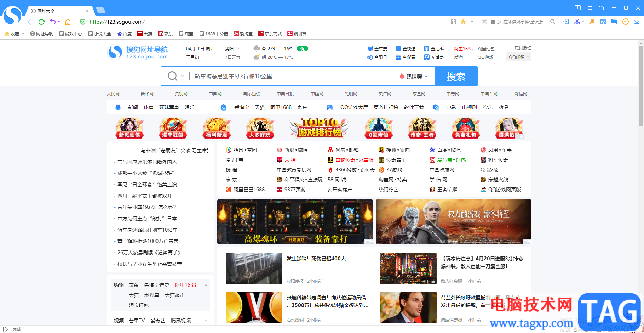Collapse the 购物 section chevron

206,285
